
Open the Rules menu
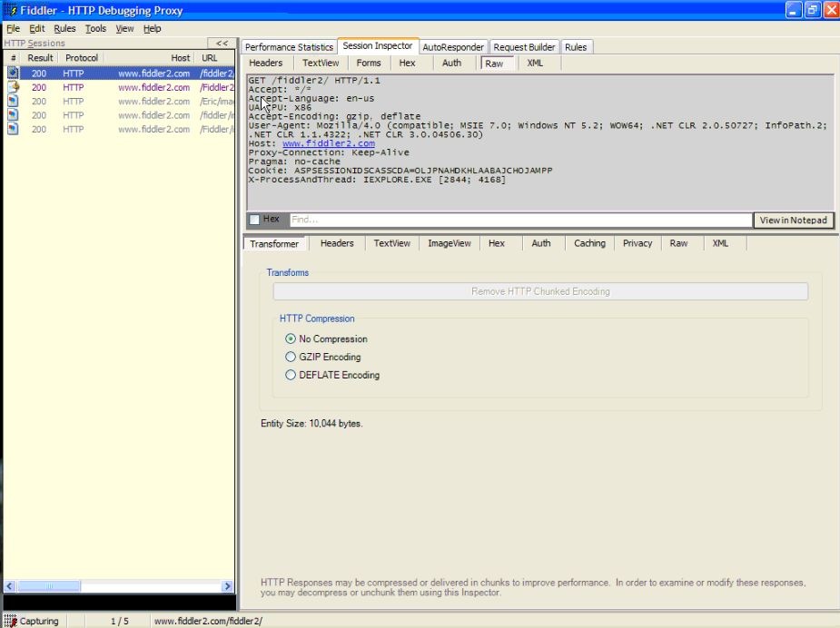click(x=64, y=28)
